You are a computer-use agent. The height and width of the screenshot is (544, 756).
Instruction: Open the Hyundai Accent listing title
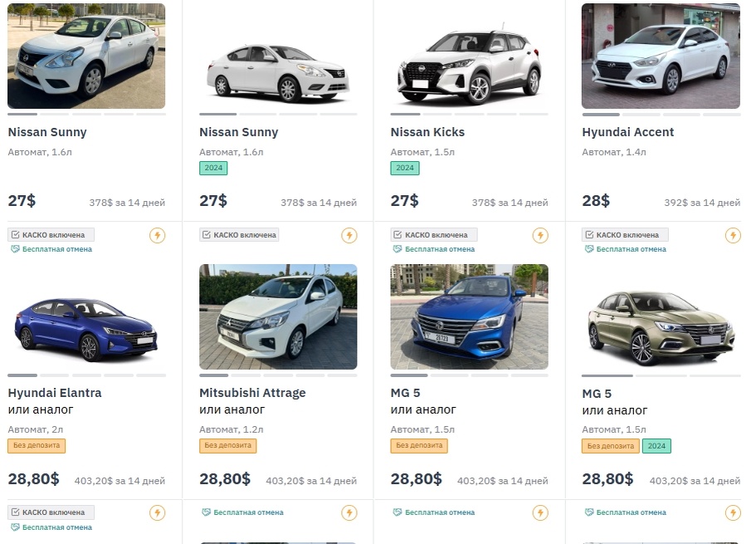click(627, 132)
